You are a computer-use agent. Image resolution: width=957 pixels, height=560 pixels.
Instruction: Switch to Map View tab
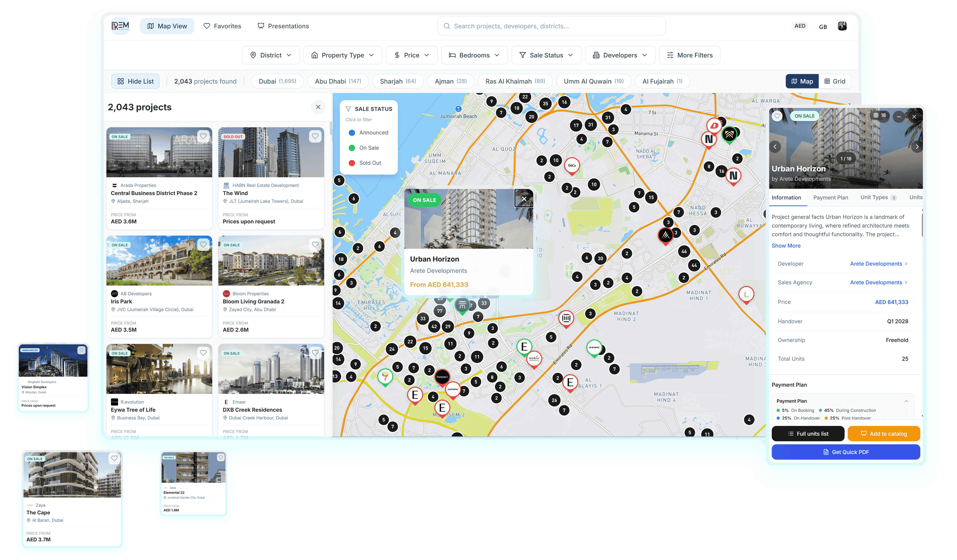167,26
